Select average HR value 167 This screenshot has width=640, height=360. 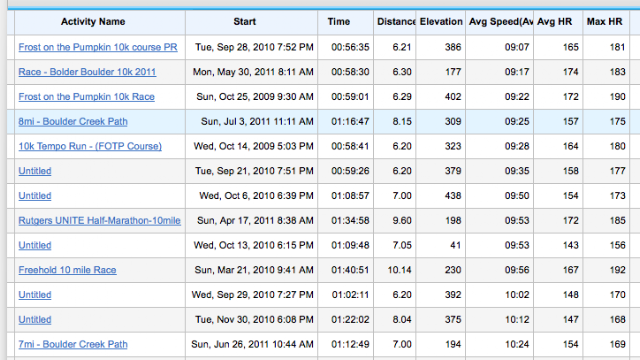click(571, 270)
